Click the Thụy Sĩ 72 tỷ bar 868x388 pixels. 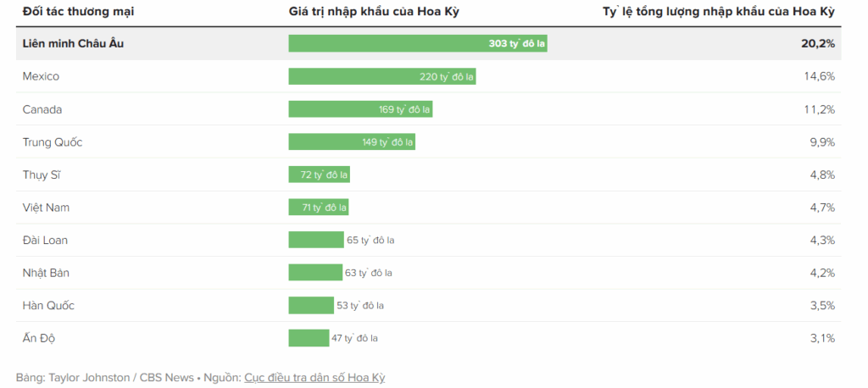click(319, 175)
